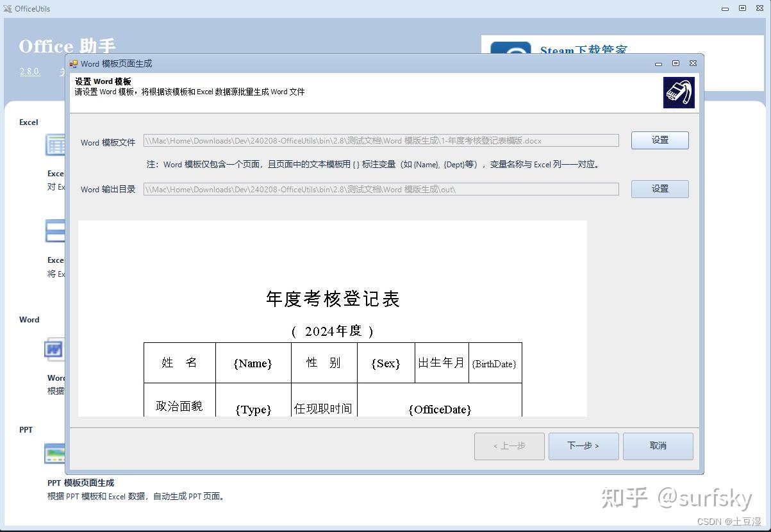Click 设置 button for Word 模板文件
771x532 pixels.
(x=659, y=140)
